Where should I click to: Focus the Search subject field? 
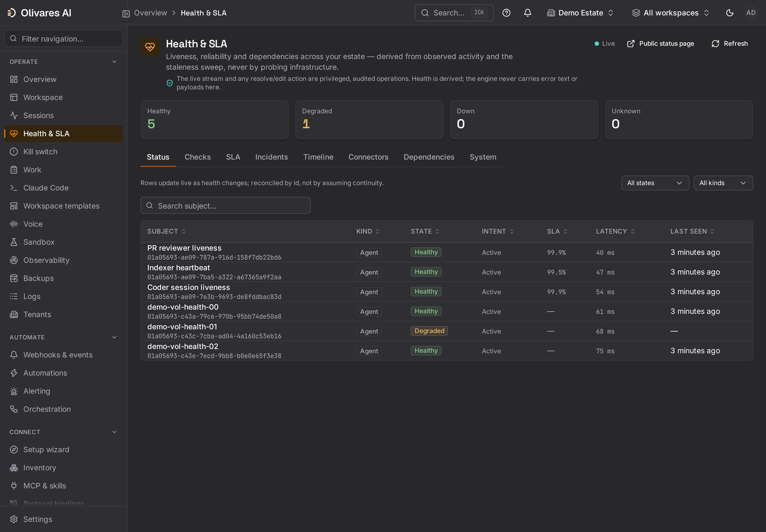[x=225, y=206]
